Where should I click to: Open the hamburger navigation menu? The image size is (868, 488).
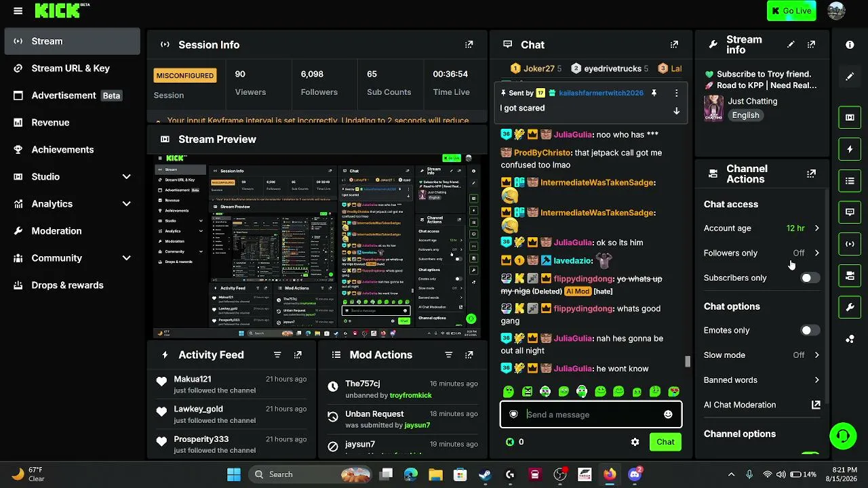point(18,11)
